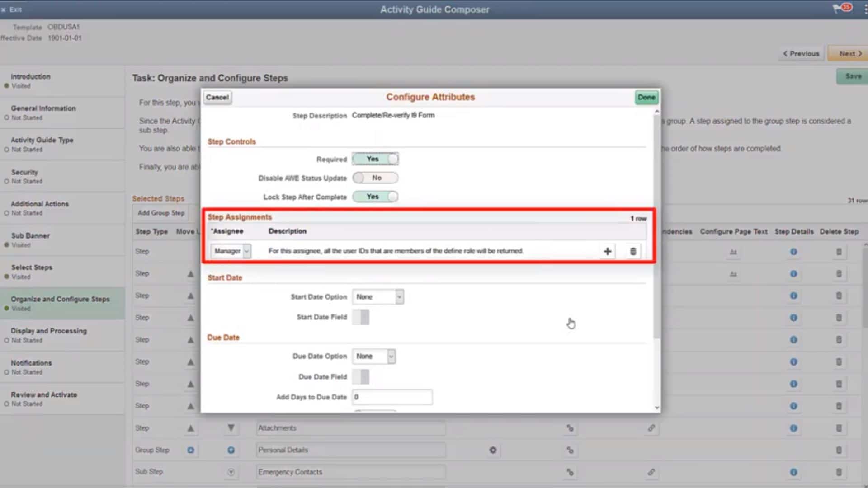Turn off Lock Step After Complete
This screenshot has width=868, height=488.
pos(375,197)
